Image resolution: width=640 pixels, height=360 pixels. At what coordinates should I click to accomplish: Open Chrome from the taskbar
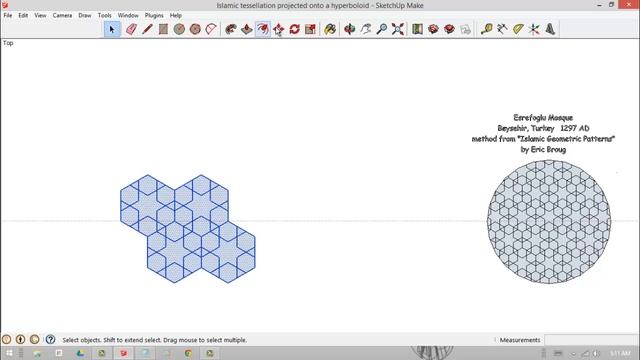[188, 353]
